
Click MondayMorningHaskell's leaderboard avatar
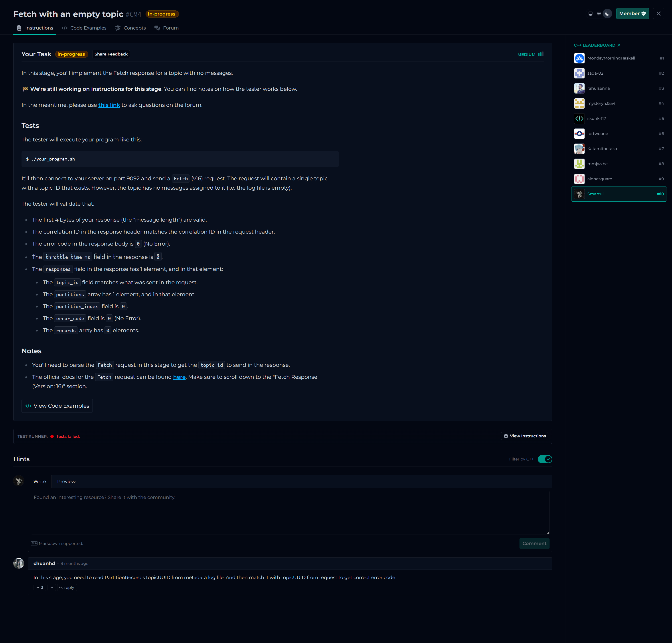(x=579, y=58)
